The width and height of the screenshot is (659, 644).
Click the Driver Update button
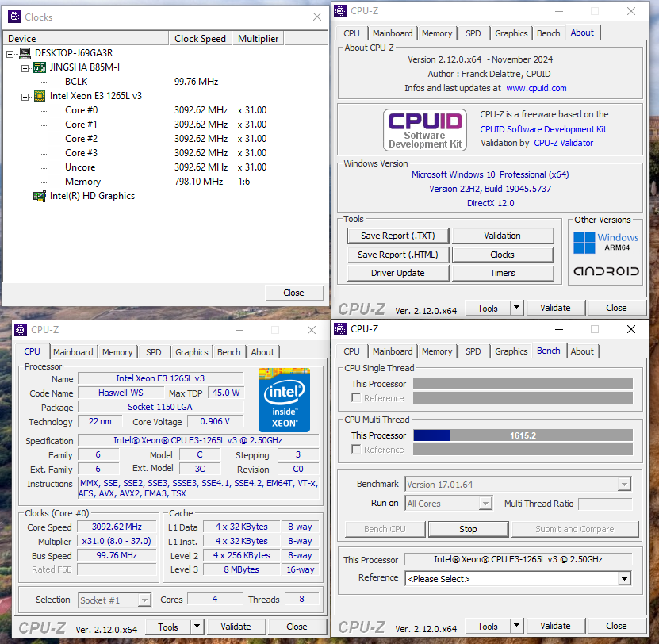pyautogui.click(x=398, y=274)
